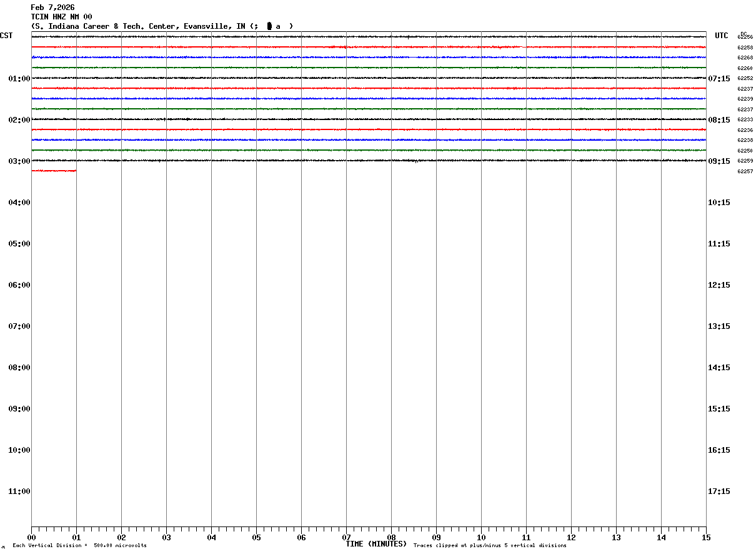Click the CST time label '11:00'
756x554 pixels.
tap(19, 491)
